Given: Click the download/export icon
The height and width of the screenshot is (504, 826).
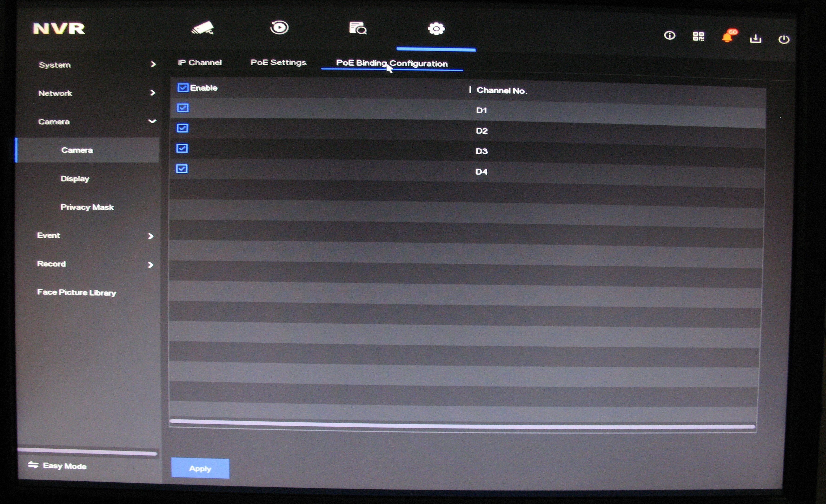Looking at the screenshot, I should point(755,39).
